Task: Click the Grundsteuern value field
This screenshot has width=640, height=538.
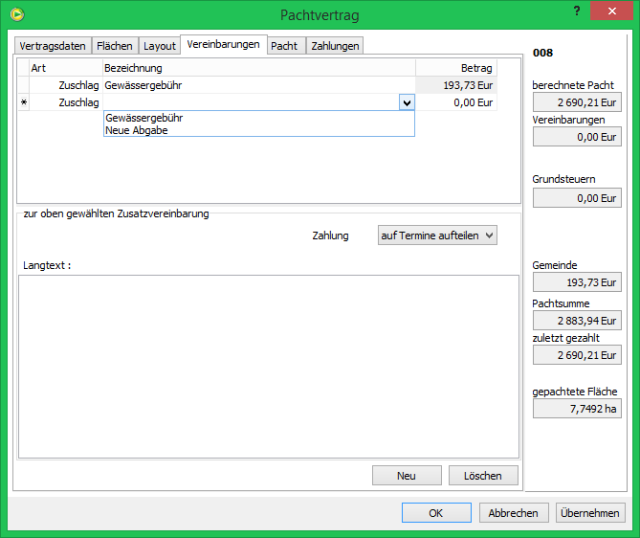Action: (x=577, y=198)
